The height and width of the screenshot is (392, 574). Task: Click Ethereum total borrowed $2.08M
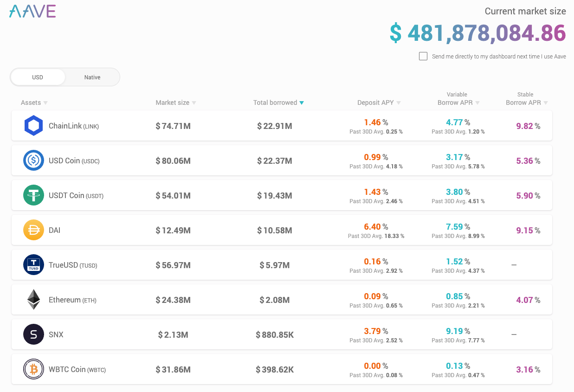[x=275, y=300]
